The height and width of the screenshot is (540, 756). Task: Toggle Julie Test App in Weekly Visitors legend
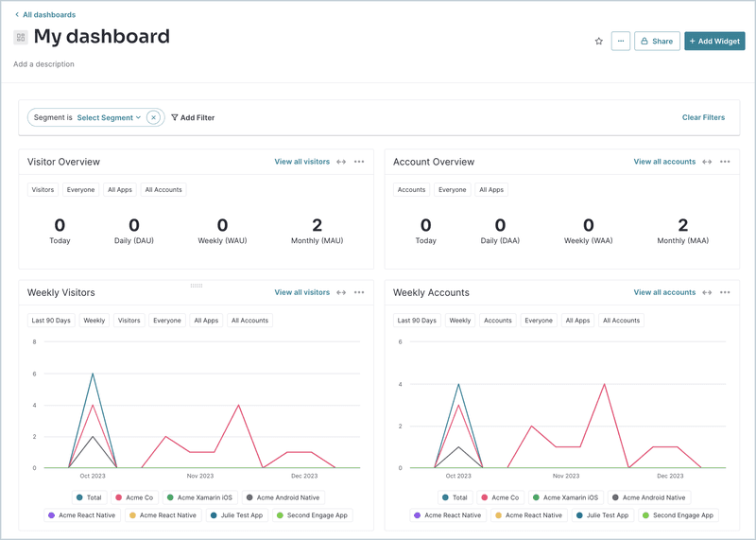(236, 515)
